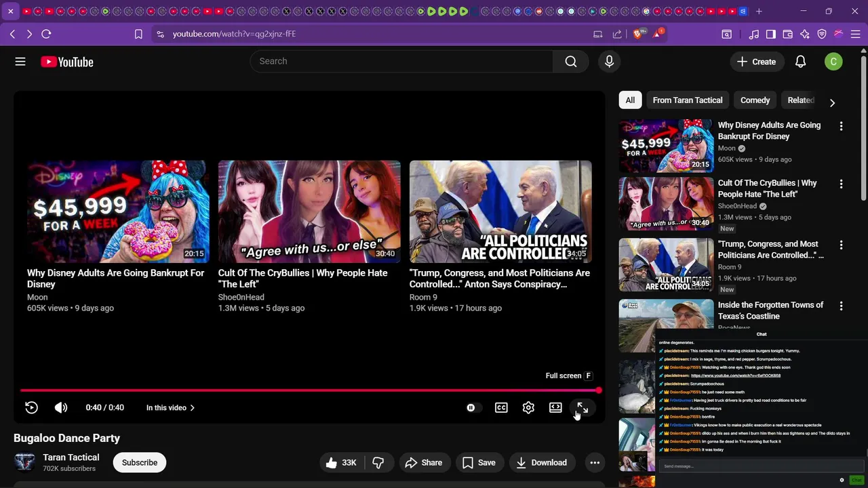Open a new tab with the plus button
This screenshot has height=488, width=868.
[759, 11]
